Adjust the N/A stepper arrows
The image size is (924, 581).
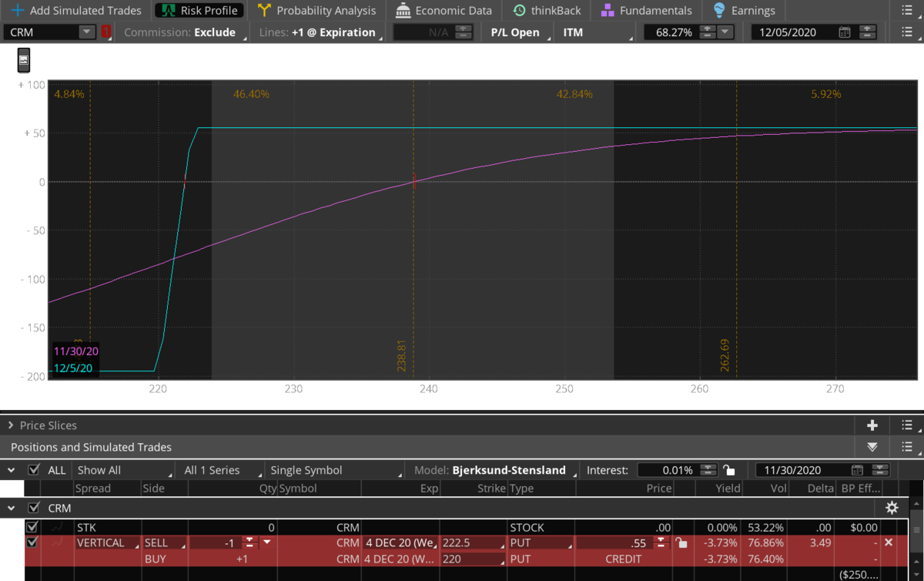[463, 32]
